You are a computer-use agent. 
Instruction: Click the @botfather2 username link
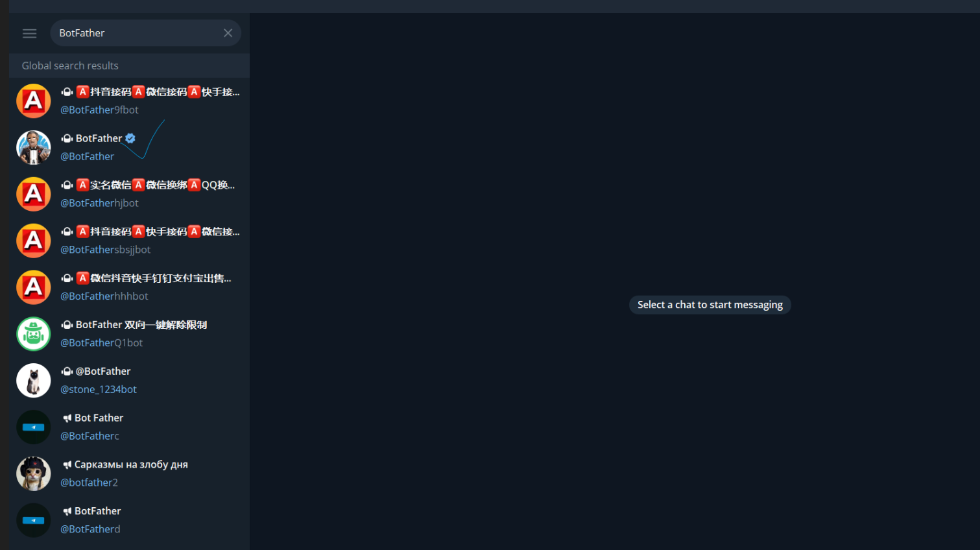pos(89,483)
